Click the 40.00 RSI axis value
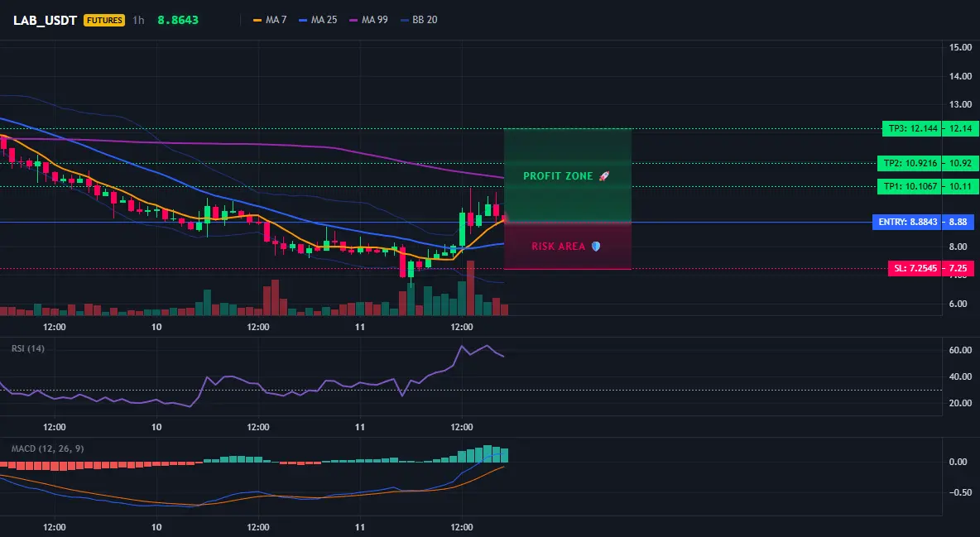The width and height of the screenshot is (980, 537). (x=961, y=377)
